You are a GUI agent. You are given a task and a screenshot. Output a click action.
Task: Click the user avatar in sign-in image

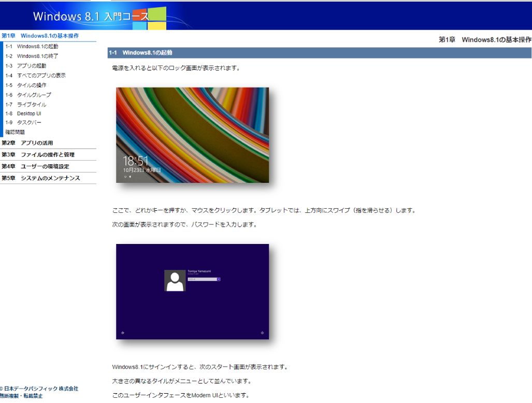(x=175, y=281)
